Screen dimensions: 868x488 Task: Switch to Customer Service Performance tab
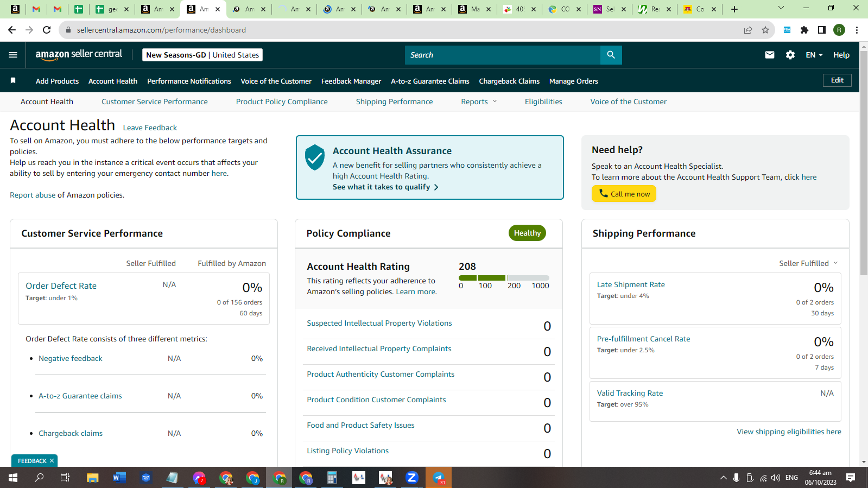155,102
